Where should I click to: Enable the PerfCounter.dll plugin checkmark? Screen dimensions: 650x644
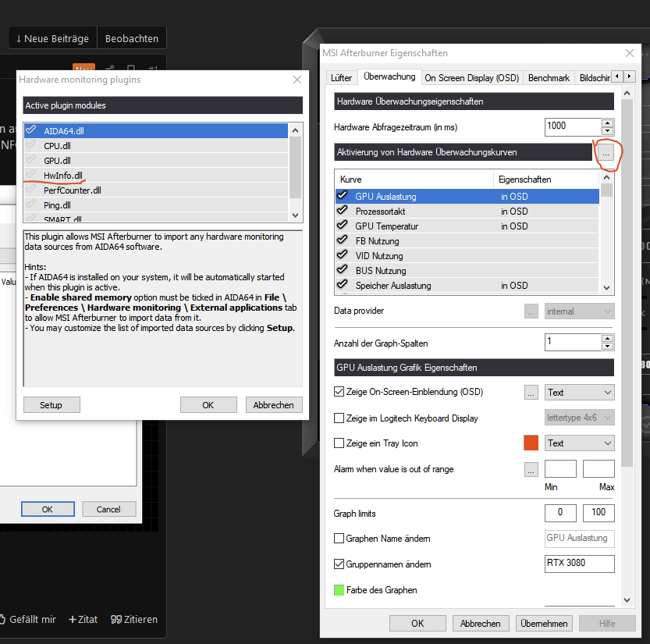click(x=31, y=190)
